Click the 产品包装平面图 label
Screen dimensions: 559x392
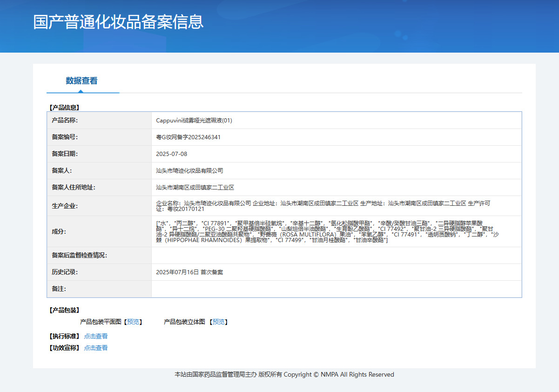[x=101, y=322]
